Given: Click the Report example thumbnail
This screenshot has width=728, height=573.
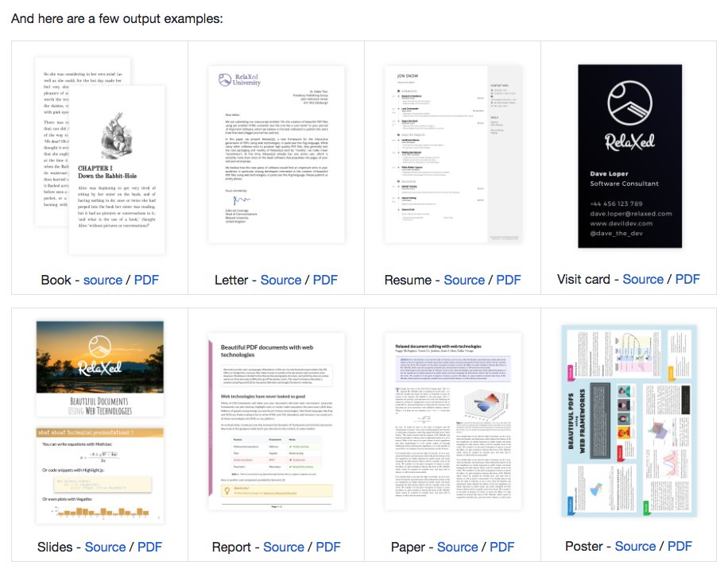Looking at the screenshot, I should 277,422.
